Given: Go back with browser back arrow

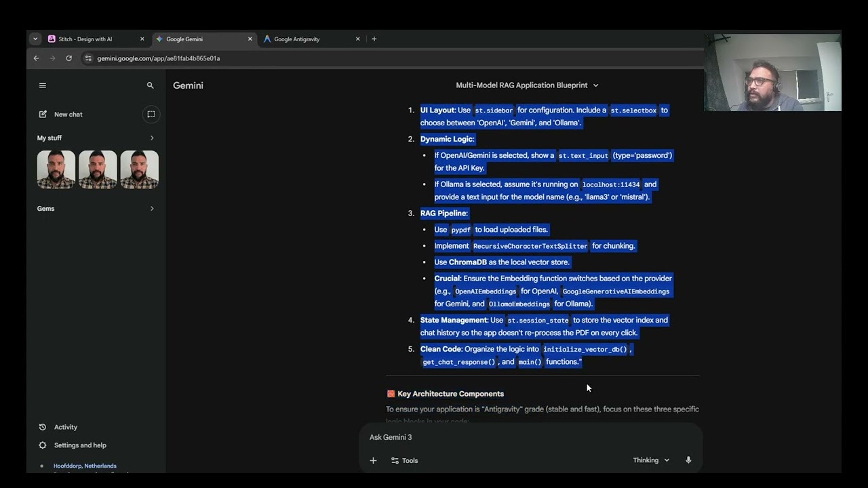Looking at the screenshot, I should tap(37, 58).
